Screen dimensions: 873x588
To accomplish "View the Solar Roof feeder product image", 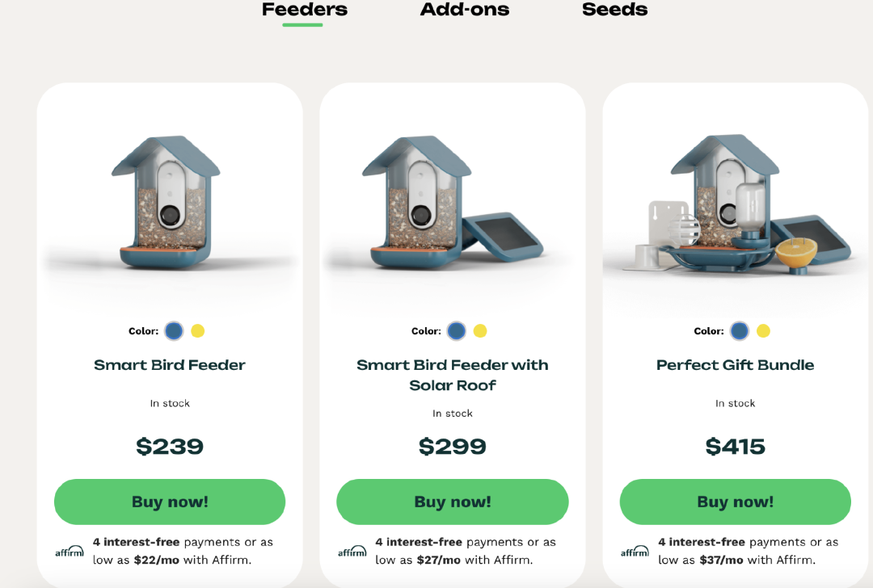I will tap(452, 203).
